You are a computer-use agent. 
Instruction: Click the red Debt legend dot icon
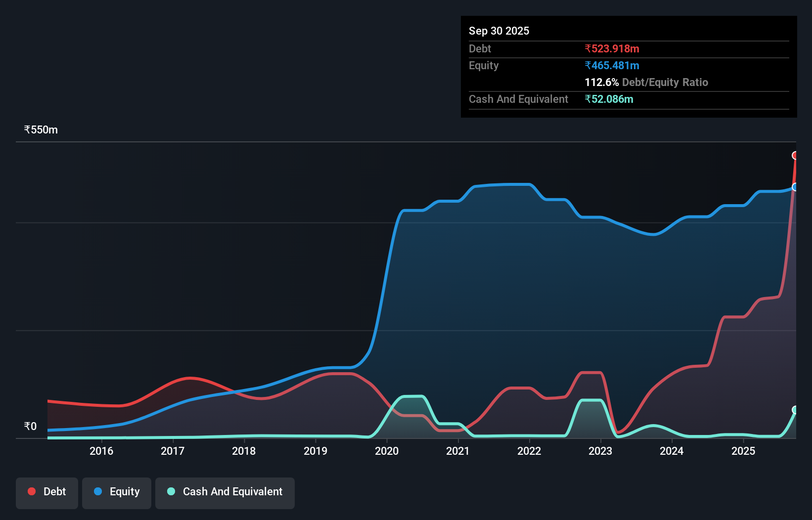tap(31, 491)
